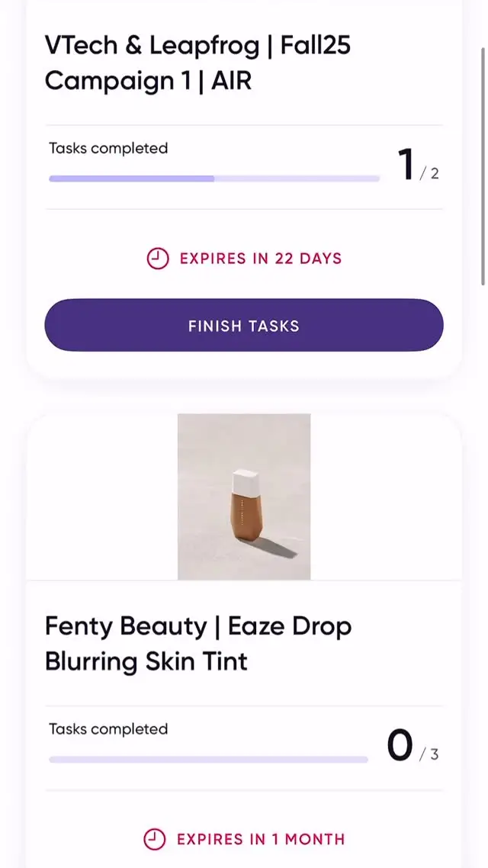Click the VTech & Leapfrog tasks progress bar
This screenshot has width=488, height=868.
214,178
